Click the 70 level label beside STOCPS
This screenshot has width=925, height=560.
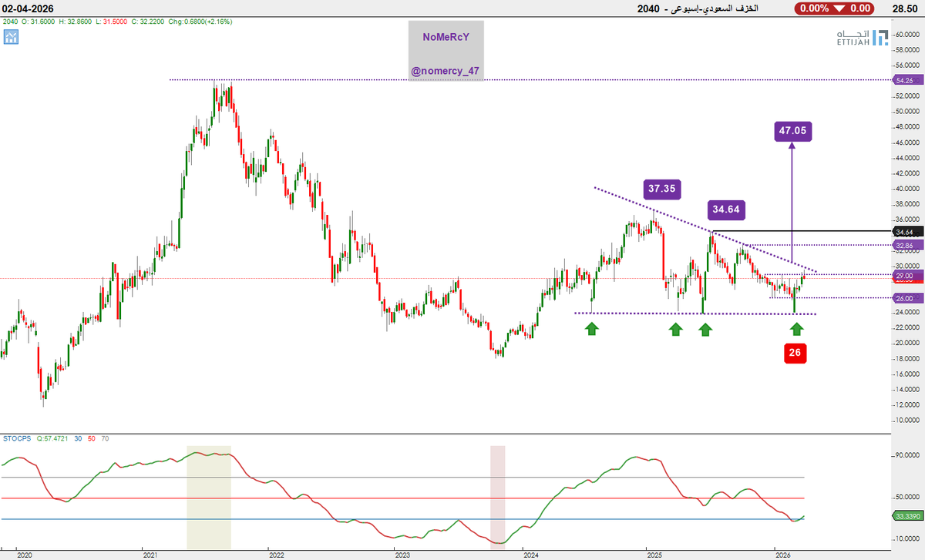point(105,438)
